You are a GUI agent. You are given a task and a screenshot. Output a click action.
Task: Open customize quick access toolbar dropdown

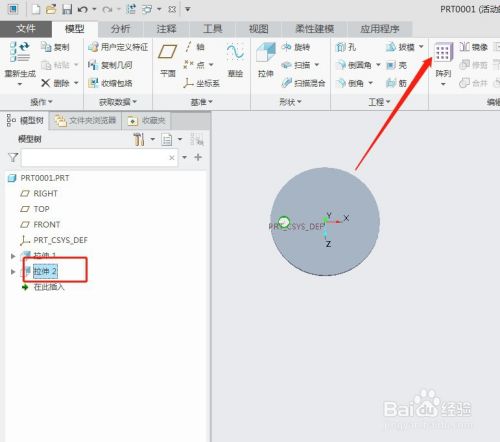188,9
